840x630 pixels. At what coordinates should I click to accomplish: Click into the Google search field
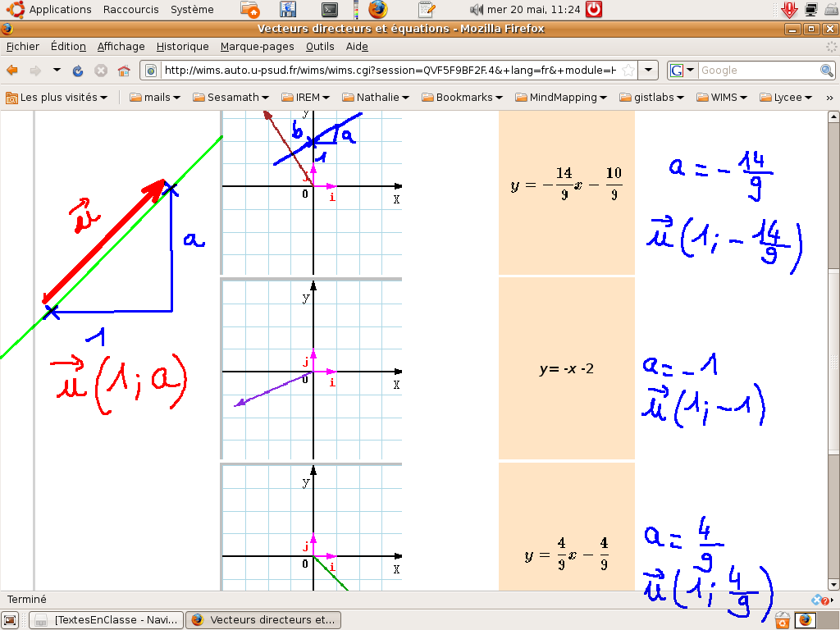pos(757,71)
